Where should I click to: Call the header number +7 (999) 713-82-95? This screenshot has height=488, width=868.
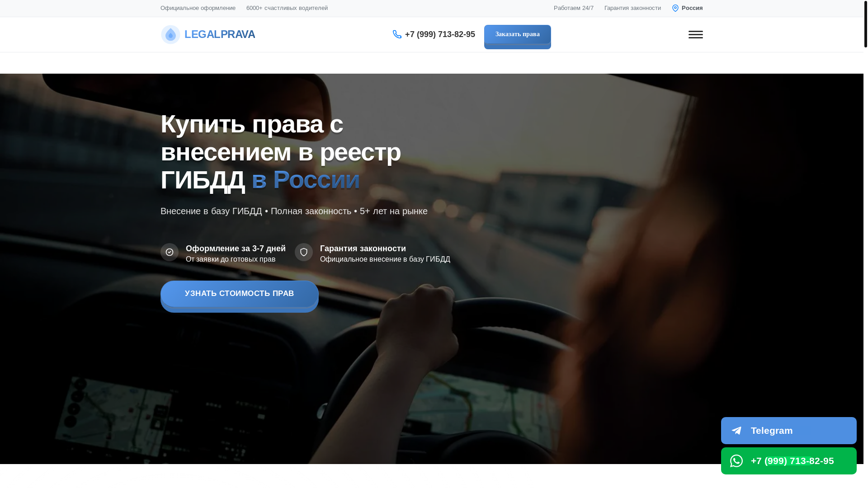pyautogui.click(x=440, y=34)
